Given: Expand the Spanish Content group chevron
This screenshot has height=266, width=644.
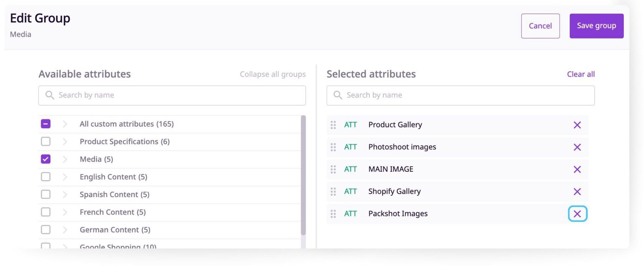Looking at the screenshot, I should 65,194.
